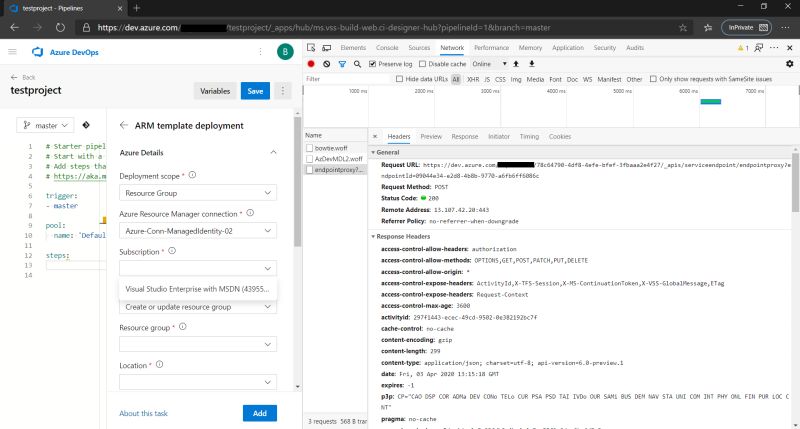The image size is (800, 429).
Task: Click the Azure DevOps logo icon
Action: click(37, 52)
